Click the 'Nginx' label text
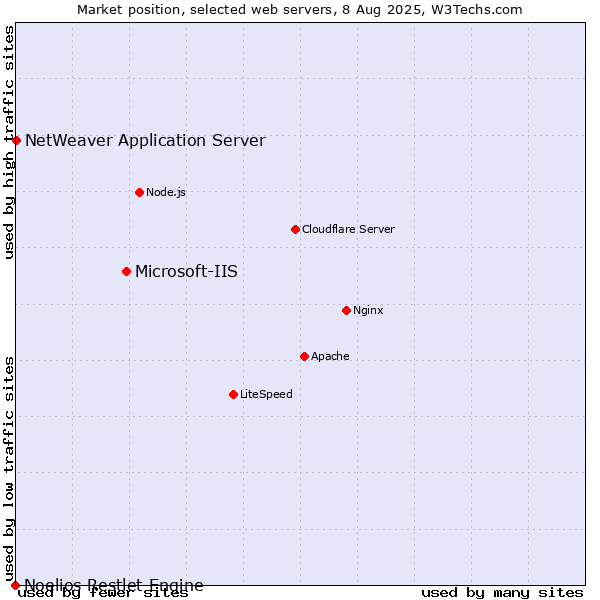The image size is (600, 600). click(x=368, y=310)
